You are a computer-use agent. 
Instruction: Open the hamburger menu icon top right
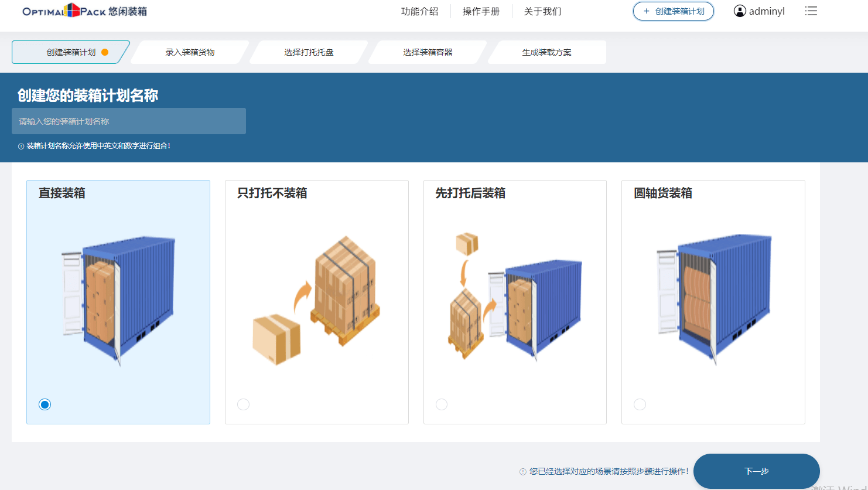[x=811, y=11]
